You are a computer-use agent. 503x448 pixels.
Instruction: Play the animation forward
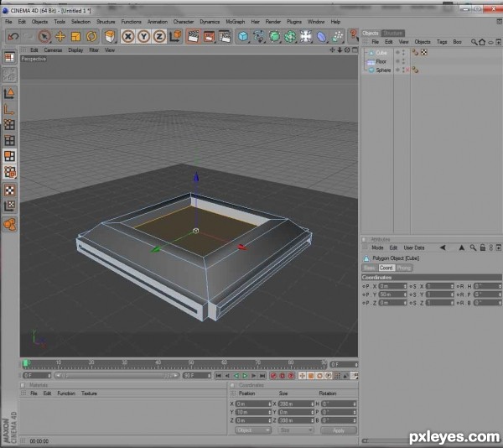(x=245, y=376)
